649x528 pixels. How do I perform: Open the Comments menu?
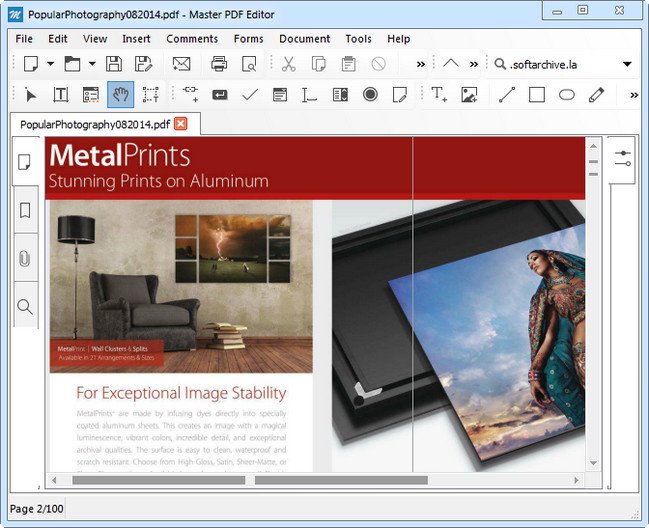click(x=192, y=38)
